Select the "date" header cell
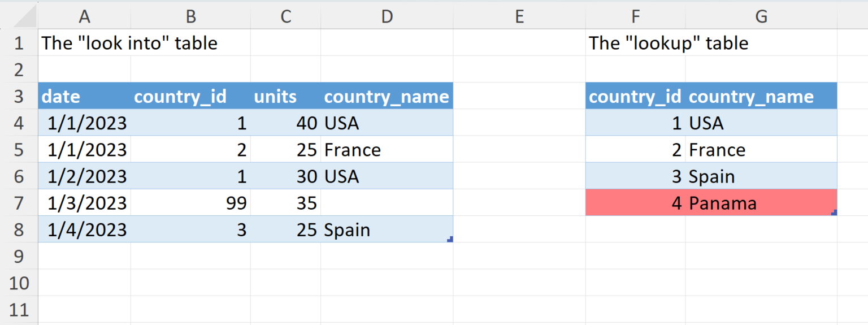868x325 pixels. point(84,97)
